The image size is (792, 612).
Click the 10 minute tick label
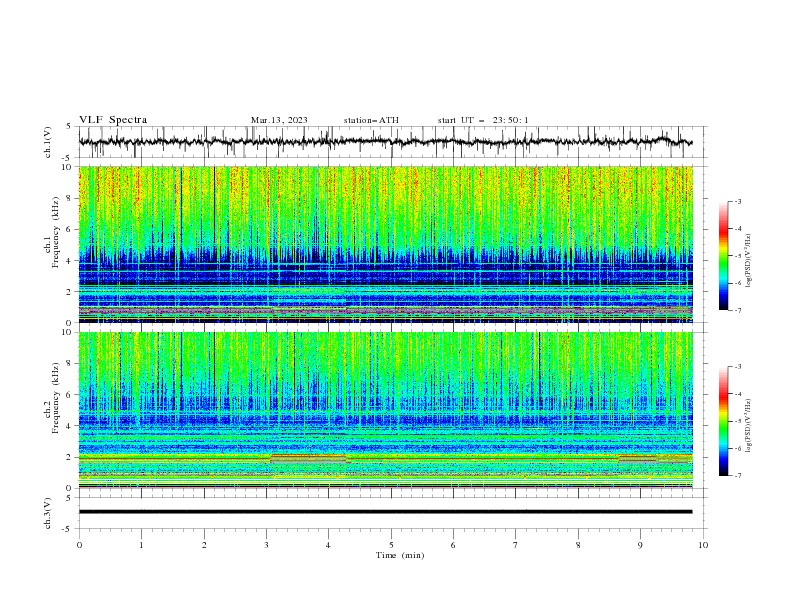point(703,545)
